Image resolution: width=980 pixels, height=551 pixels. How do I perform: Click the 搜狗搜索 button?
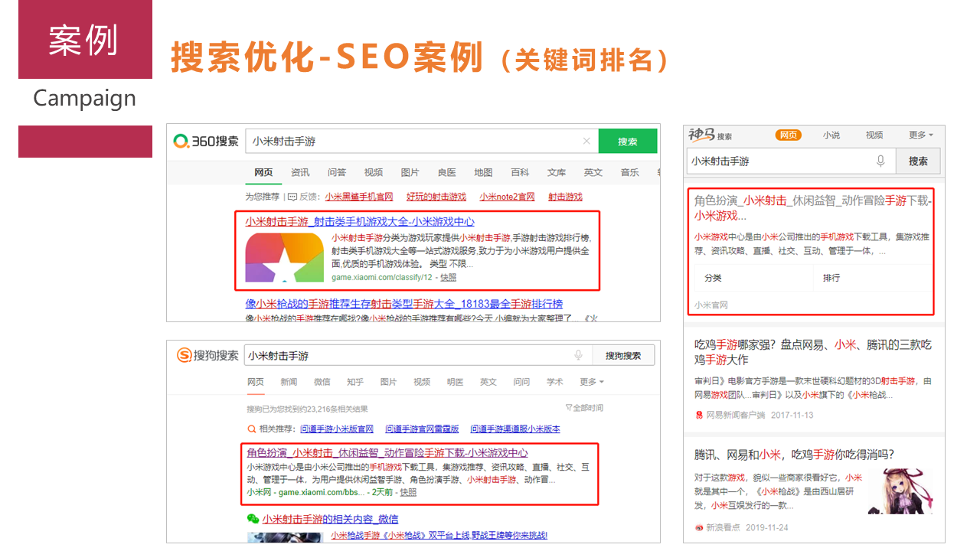(x=623, y=356)
